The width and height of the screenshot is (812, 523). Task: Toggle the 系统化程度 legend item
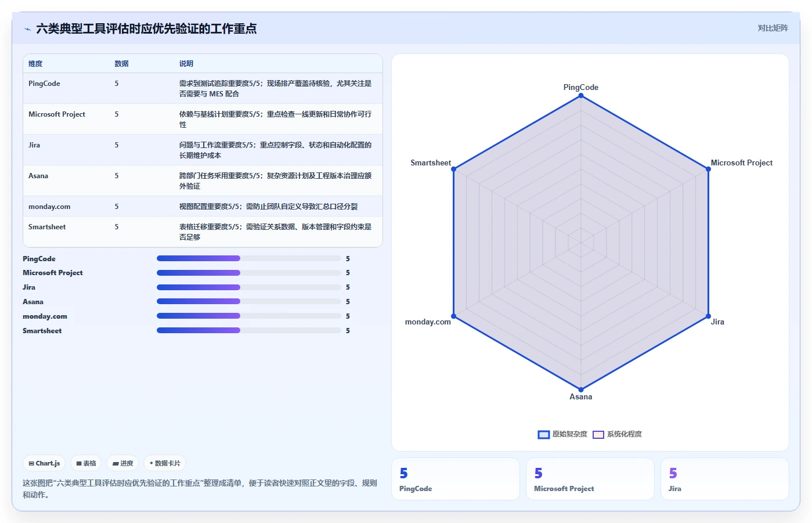coord(617,434)
